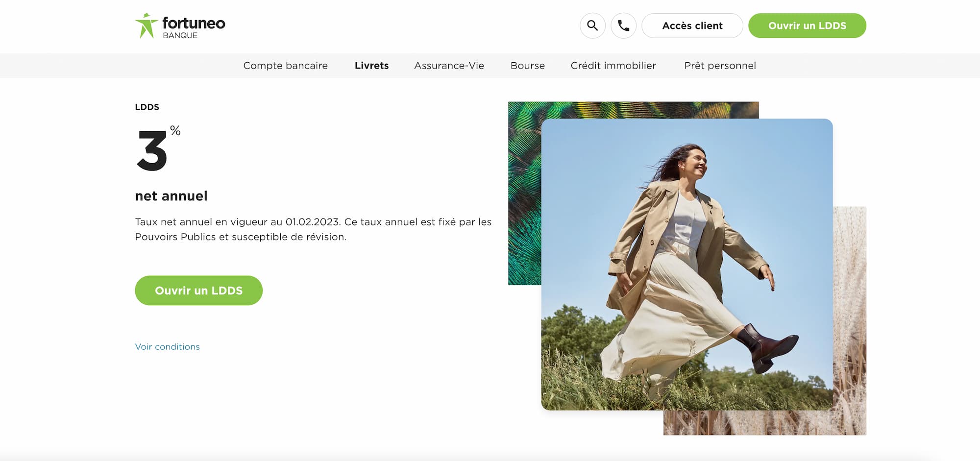This screenshot has width=980, height=461.
Task: Navigate to Crédit immobilier
Action: point(613,66)
